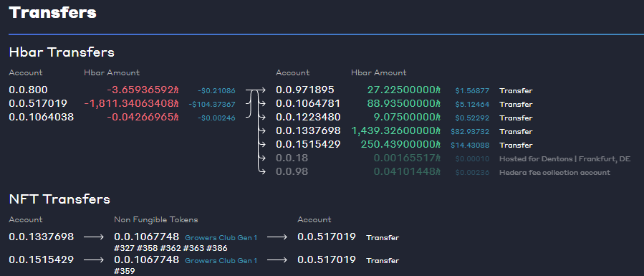Select the 0.00165517 hbar amount

[x=407, y=158]
